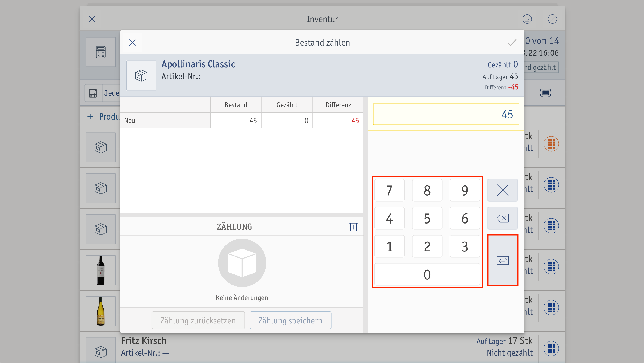Click Zählung speichern button
644x363 pixels.
point(290,320)
